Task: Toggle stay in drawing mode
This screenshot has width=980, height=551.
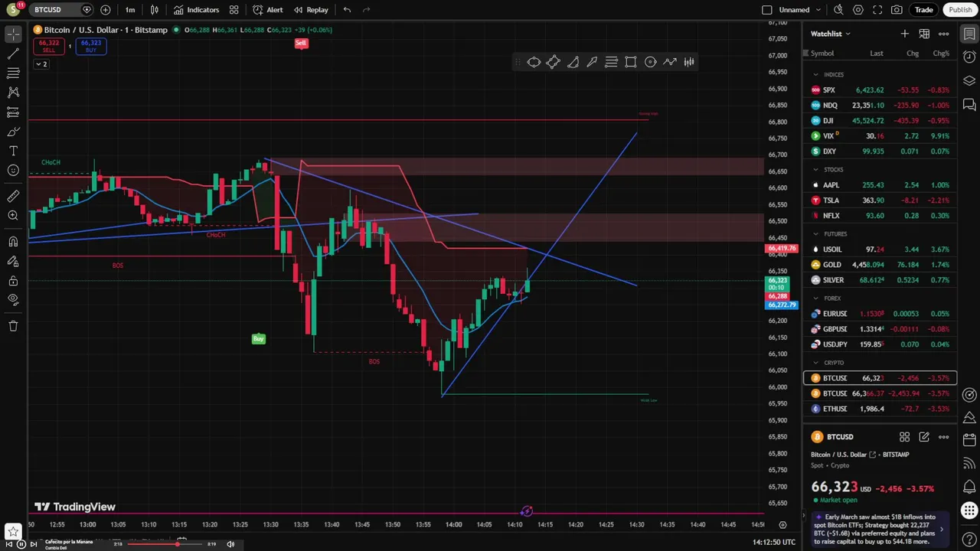Action: click(13, 262)
